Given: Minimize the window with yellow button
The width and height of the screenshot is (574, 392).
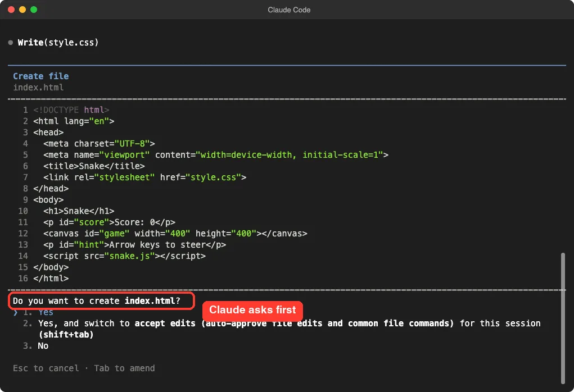Looking at the screenshot, I should [x=22, y=10].
